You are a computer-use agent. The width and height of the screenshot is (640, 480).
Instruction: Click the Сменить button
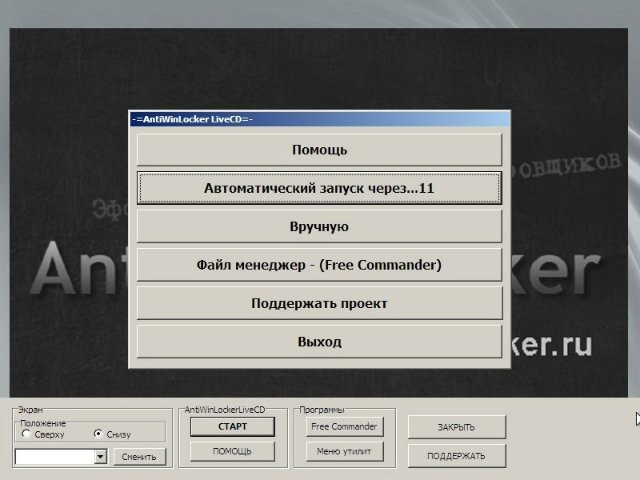139,457
